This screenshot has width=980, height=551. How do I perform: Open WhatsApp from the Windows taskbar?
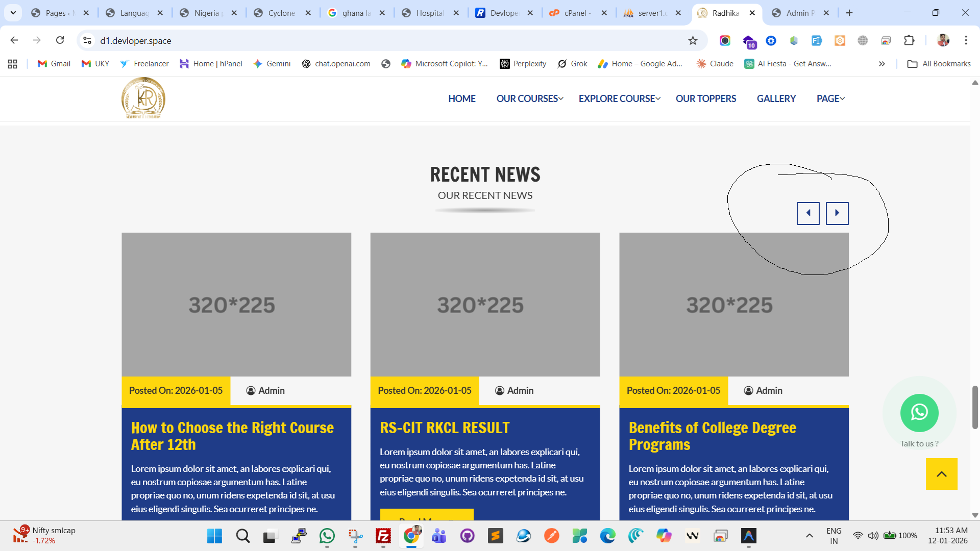pyautogui.click(x=327, y=536)
